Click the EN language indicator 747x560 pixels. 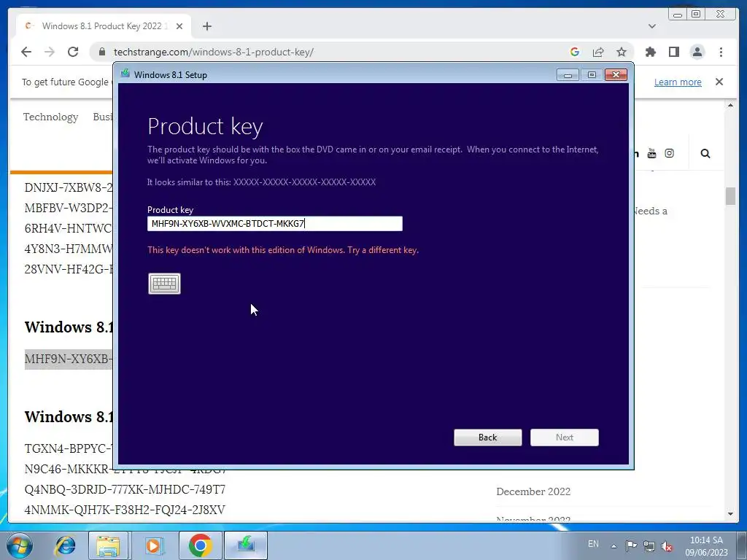point(593,544)
